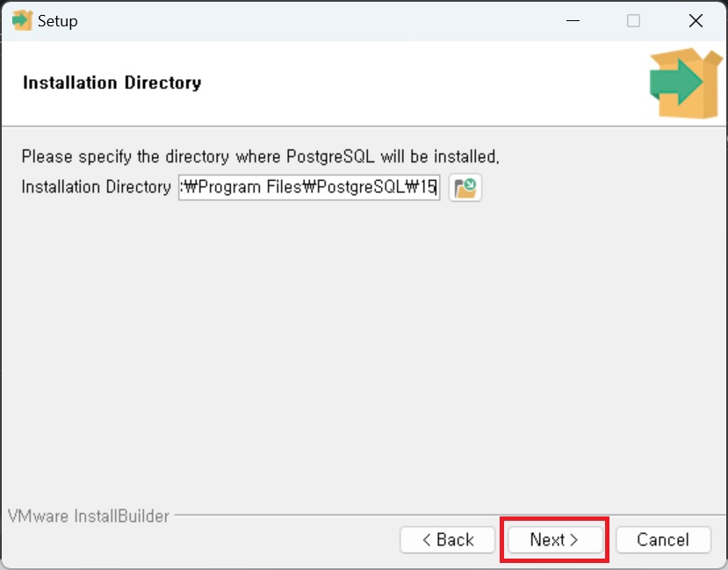
Task: Click the "Installation Directory" field label
Action: [96, 187]
